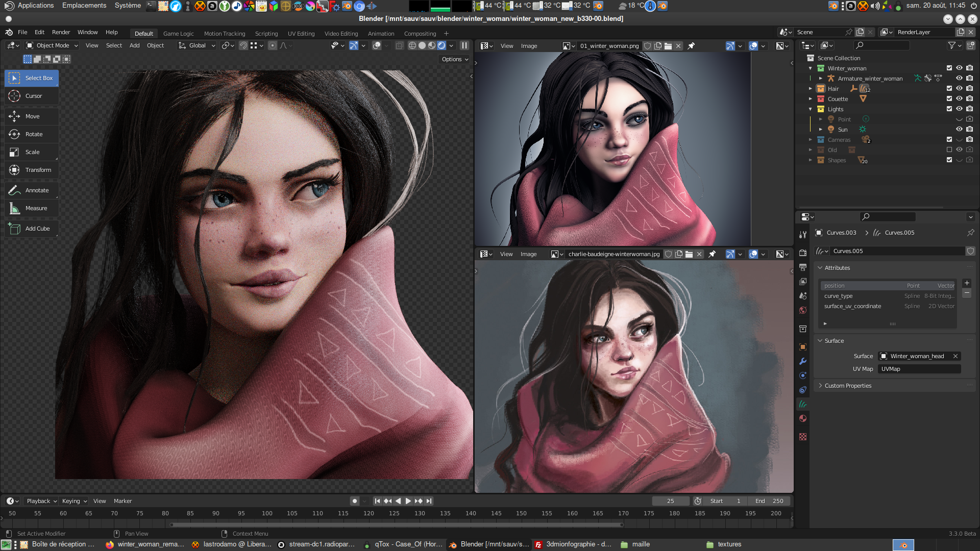Image resolution: width=980 pixels, height=551 pixels.
Task: Disable Lights collection in renders
Action: pyautogui.click(x=969, y=109)
